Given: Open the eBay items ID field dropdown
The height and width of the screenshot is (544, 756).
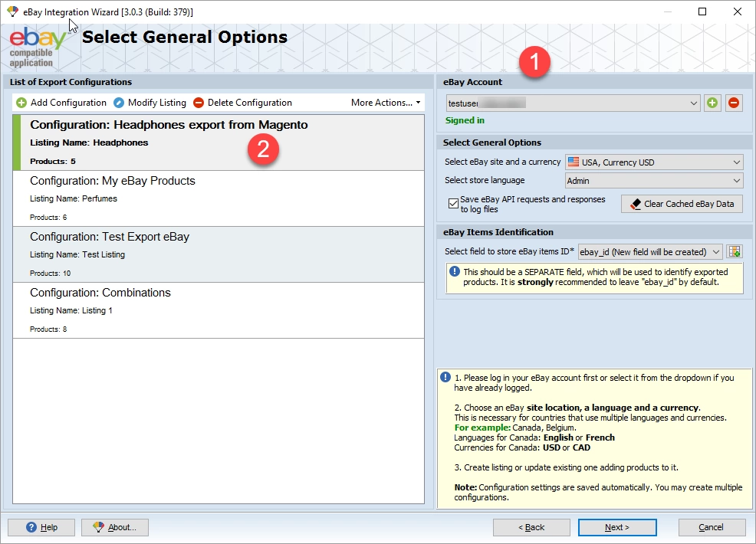Looking at the screenshot, I should click(x=650, y=251).
